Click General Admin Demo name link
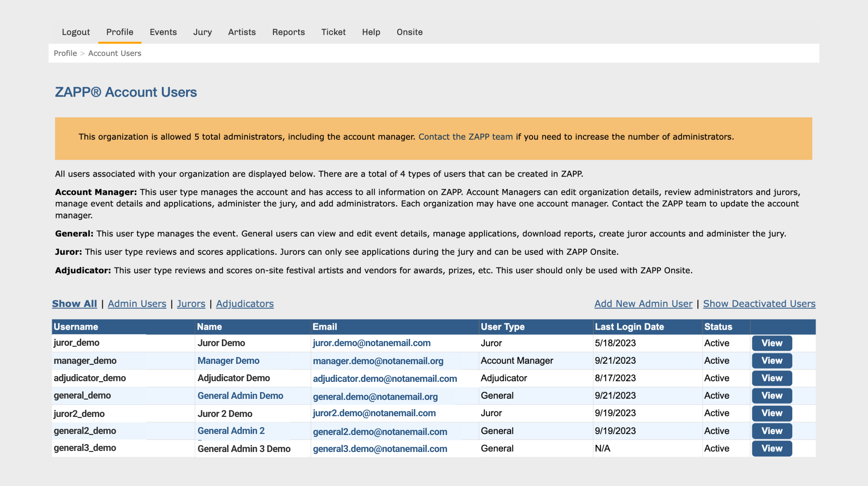The image size is (868, 486). pyautogui.click(x=240, y=396)
